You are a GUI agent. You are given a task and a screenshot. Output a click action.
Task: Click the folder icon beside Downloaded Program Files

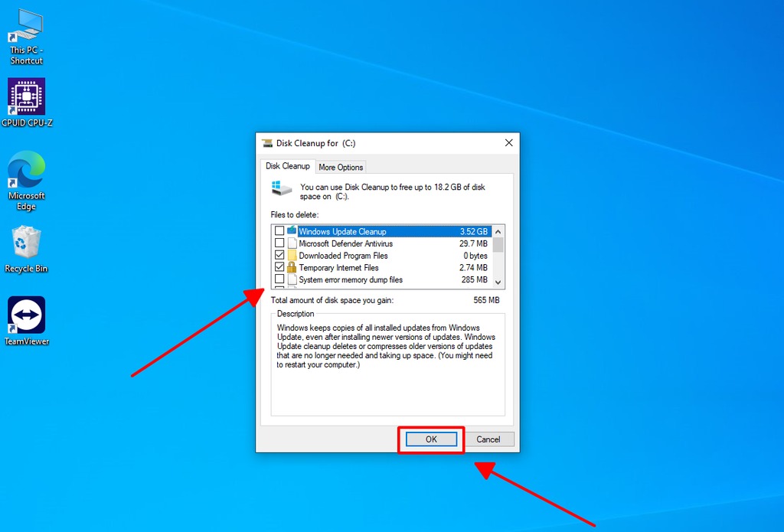point(292,256)
